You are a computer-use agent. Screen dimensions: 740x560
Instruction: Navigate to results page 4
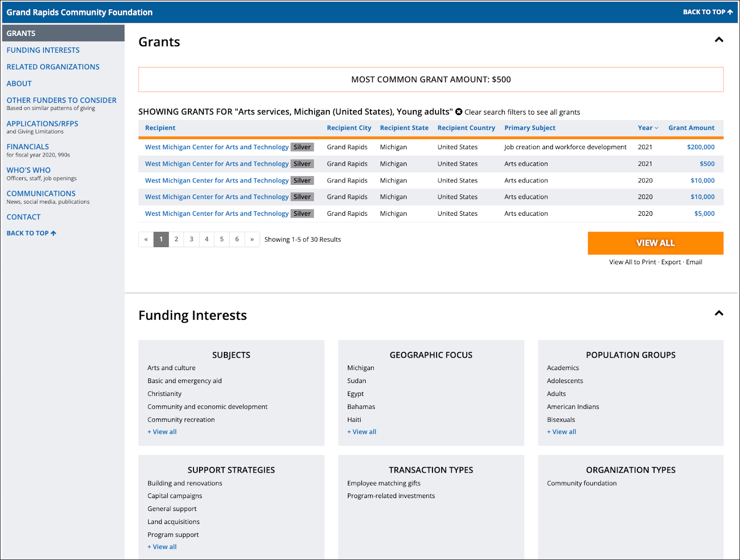coord(206,239)
